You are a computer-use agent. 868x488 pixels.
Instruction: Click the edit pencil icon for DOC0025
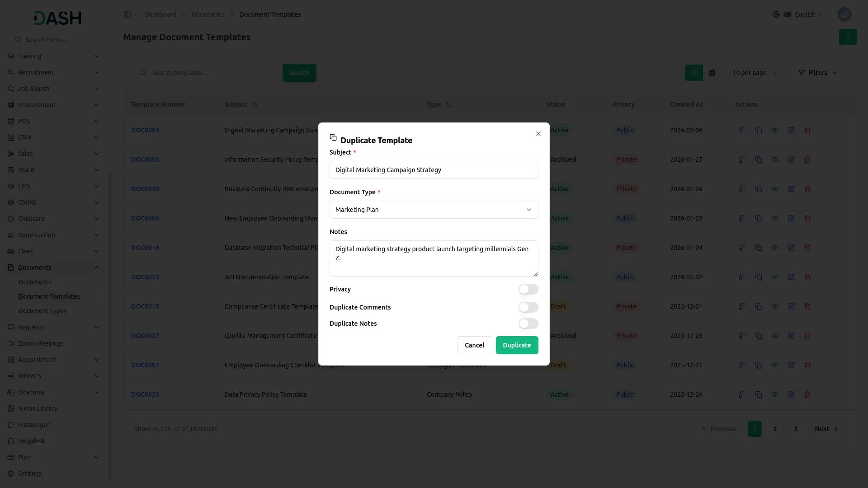[x=791, y=394]
